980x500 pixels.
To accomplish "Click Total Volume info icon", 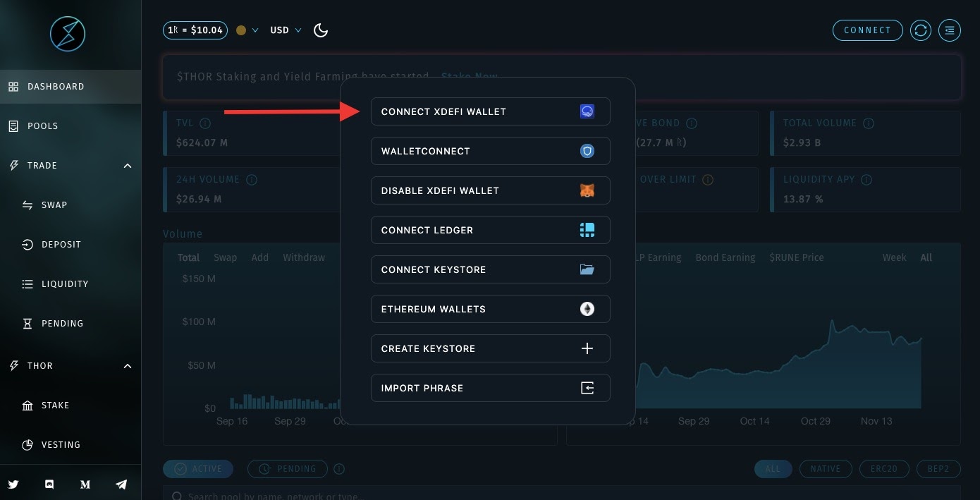I will pos(869,123).
